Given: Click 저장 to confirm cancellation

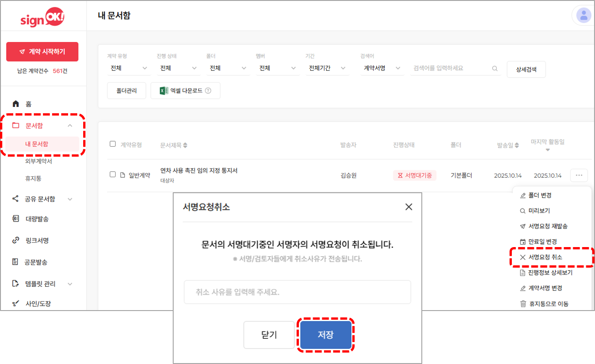Looking at the screenshot, I should click(x=326, y=335).
